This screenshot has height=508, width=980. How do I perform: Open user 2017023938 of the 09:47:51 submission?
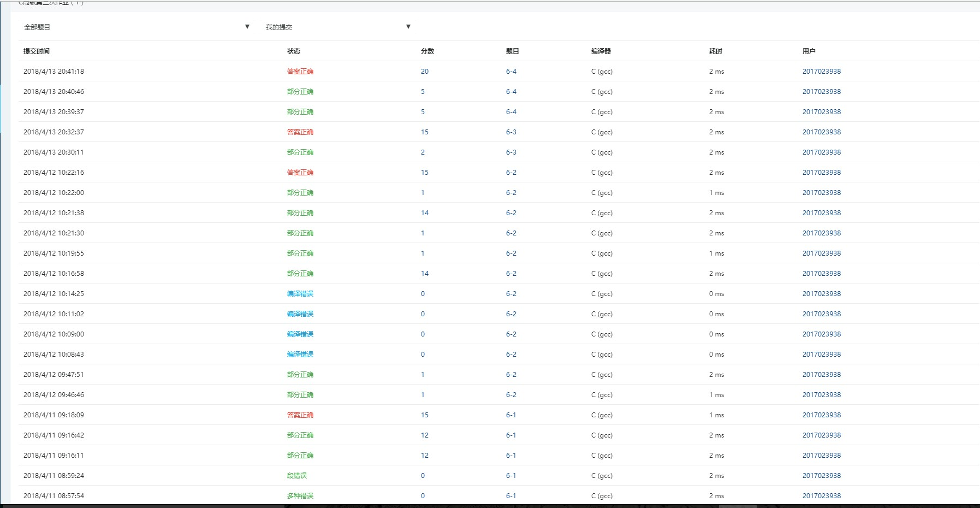click(822, 375)
